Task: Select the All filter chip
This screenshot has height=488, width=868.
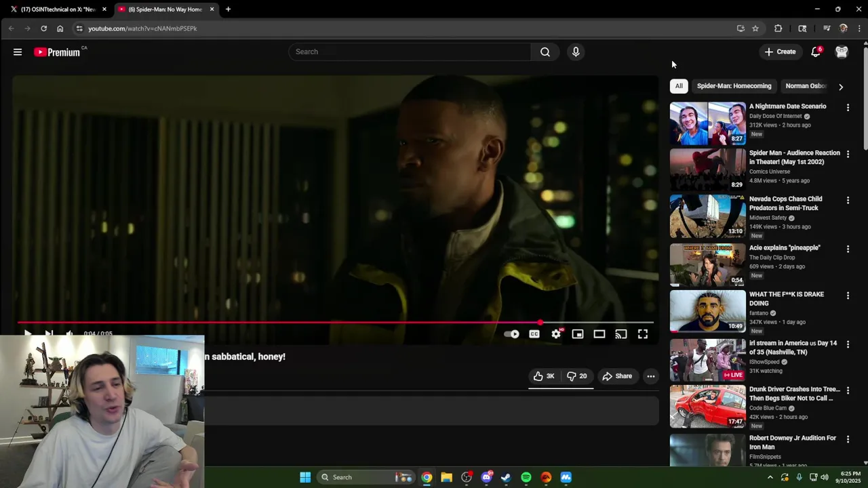Action: coord(679,86)
